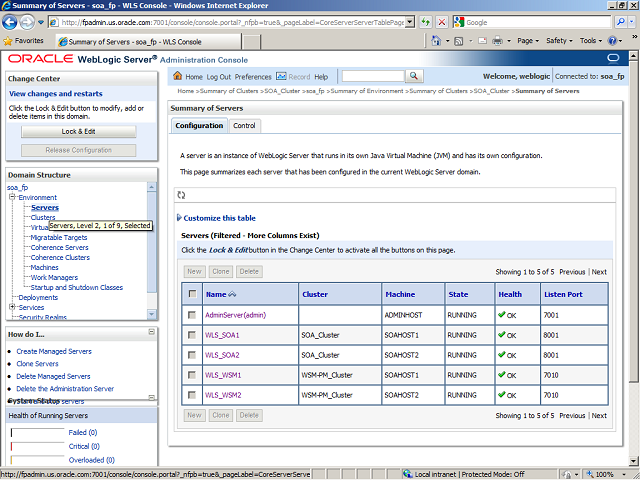
Task: Click the Name column sort icon
Action: (x=234, y=295)
